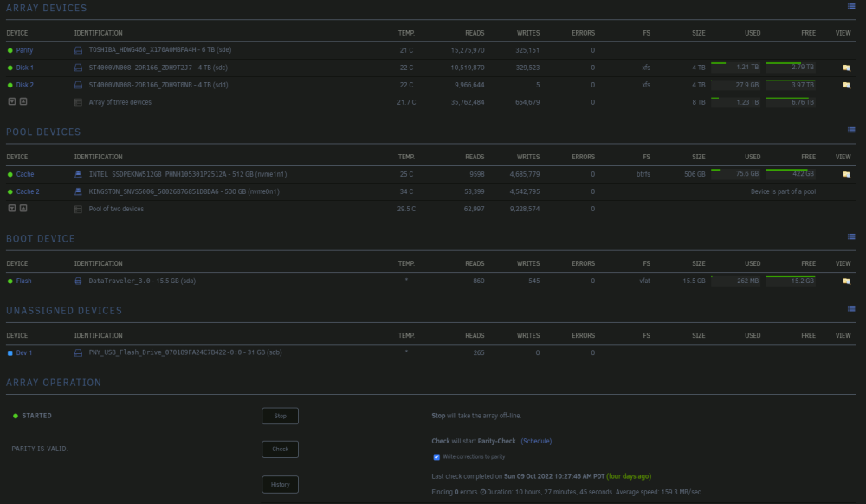The image size is (866, 504).
Task: Open the Flash boot device link
Action: tap(23, 281)
